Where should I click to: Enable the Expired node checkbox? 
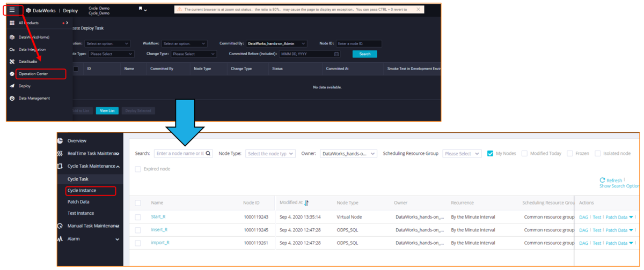[138, 169]
